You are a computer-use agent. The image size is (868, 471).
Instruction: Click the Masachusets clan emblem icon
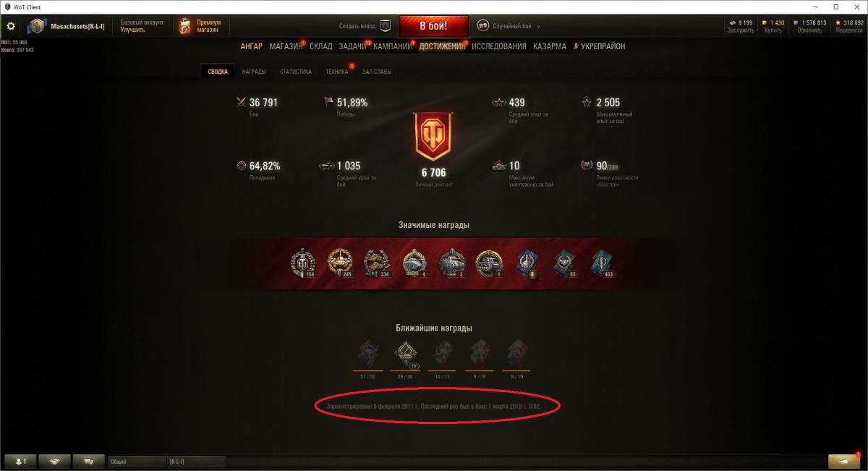click(36, 26)
